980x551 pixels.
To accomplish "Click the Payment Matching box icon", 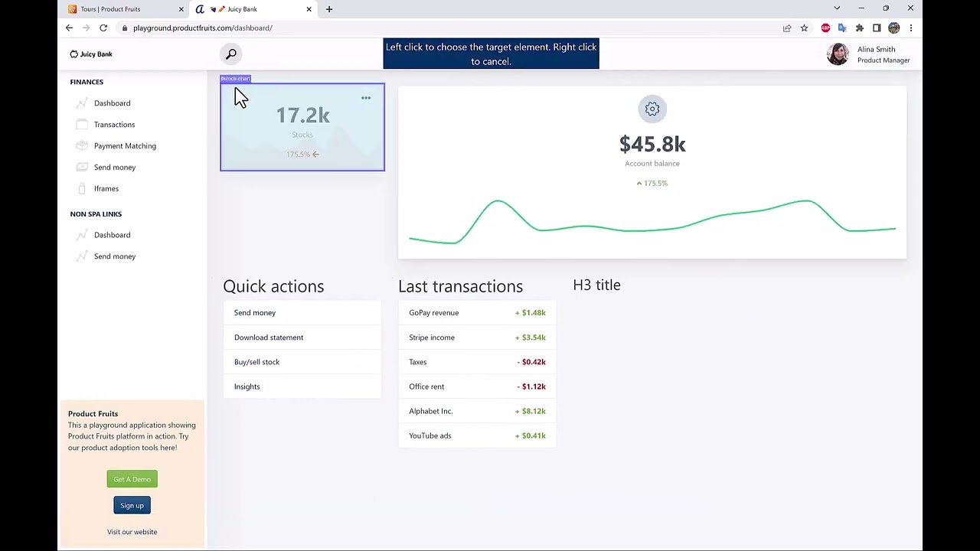I will 82,146.
